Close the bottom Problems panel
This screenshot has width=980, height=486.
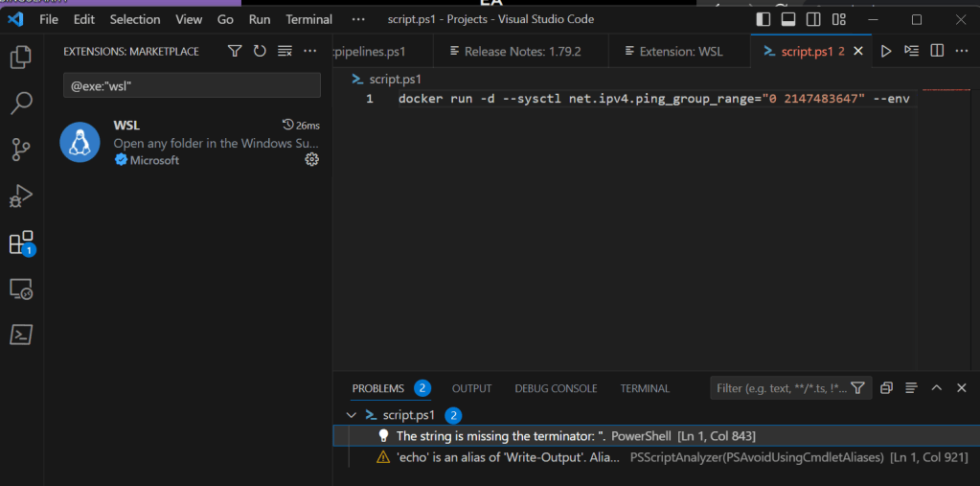[x=962, y=388]
